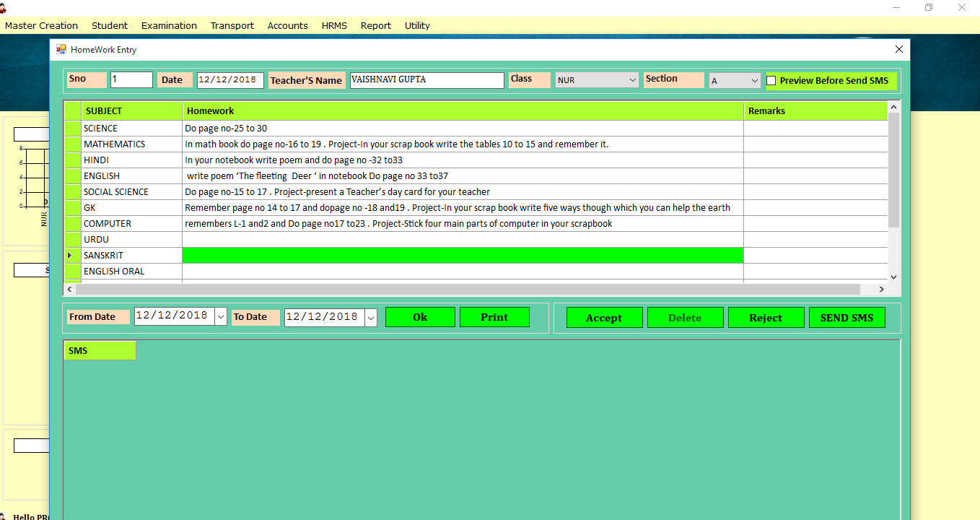Click the Teacher's Name input field

[x=426, y=80]
